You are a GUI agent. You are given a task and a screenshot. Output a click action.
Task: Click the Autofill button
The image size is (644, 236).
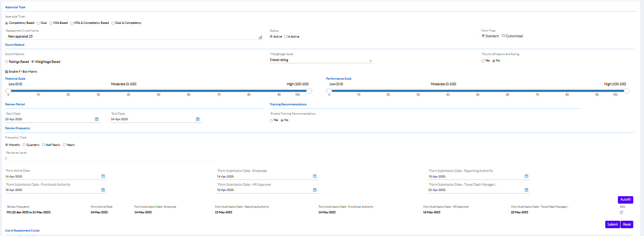tap(625, 200)
